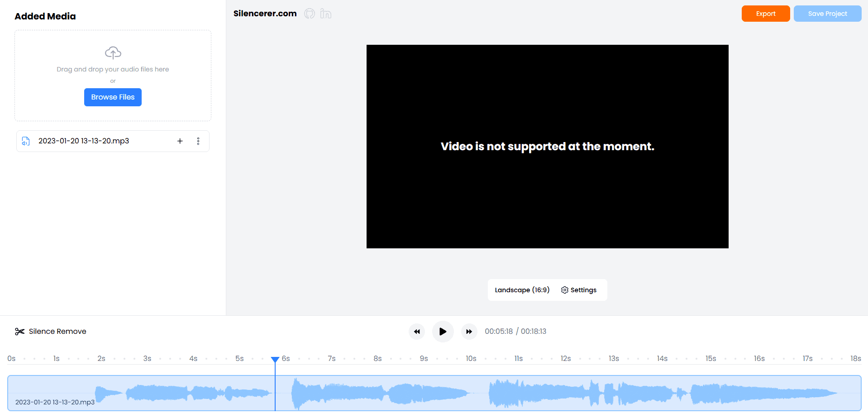868x413 pixels.
Task: Click the 10s mark on timeline ruler
Action: click(471, 359)
